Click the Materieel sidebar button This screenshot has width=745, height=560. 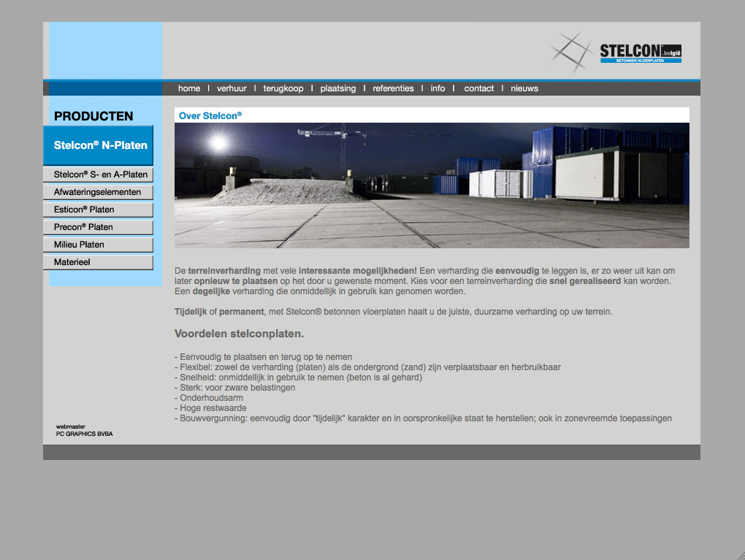pos(99,263)
